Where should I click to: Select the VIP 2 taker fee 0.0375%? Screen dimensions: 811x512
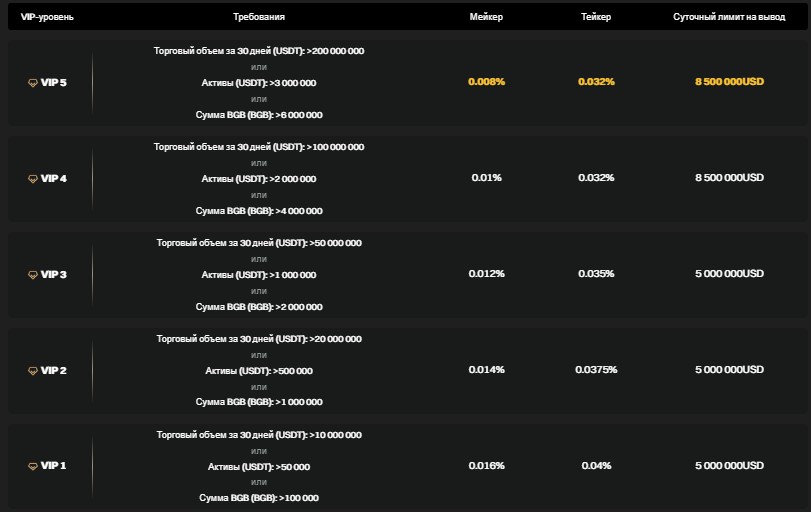click(x=596, y=370)
